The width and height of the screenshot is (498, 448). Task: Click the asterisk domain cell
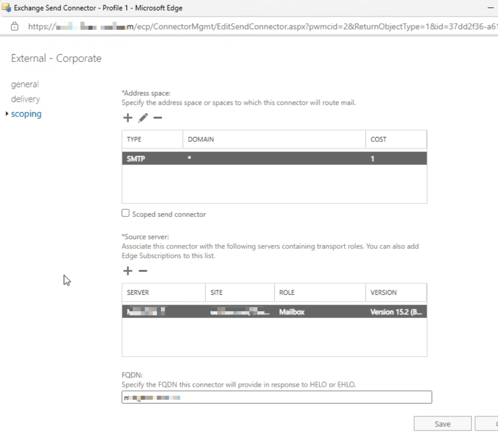point(189,158)
